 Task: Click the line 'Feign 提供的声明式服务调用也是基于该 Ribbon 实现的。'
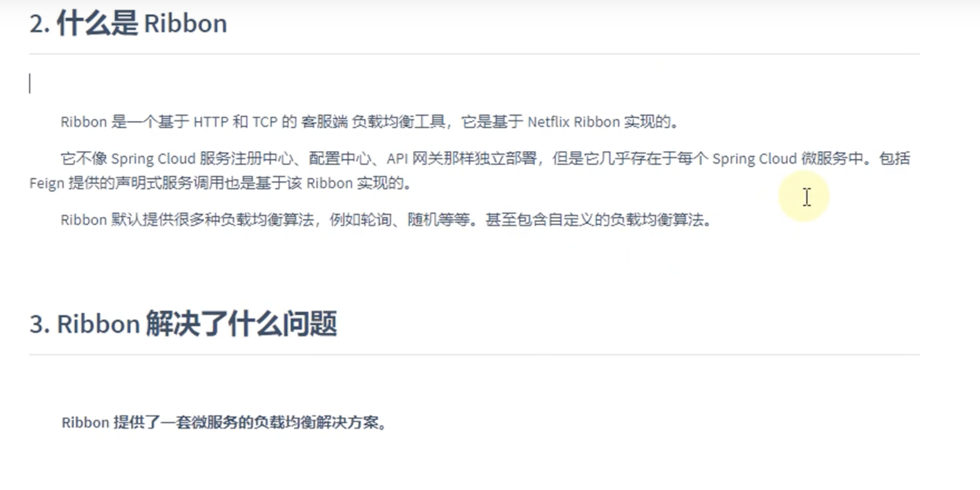coord(221,184)
